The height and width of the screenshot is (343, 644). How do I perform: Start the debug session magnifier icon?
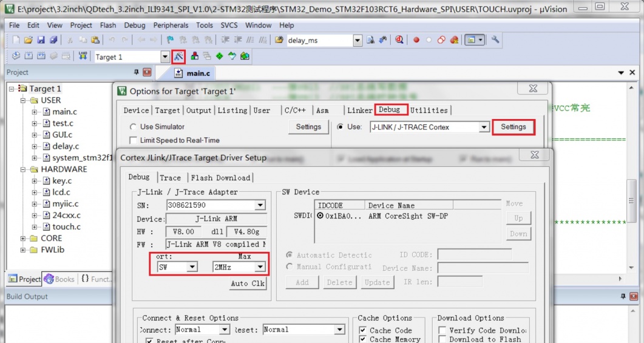[x=399, y=40]
